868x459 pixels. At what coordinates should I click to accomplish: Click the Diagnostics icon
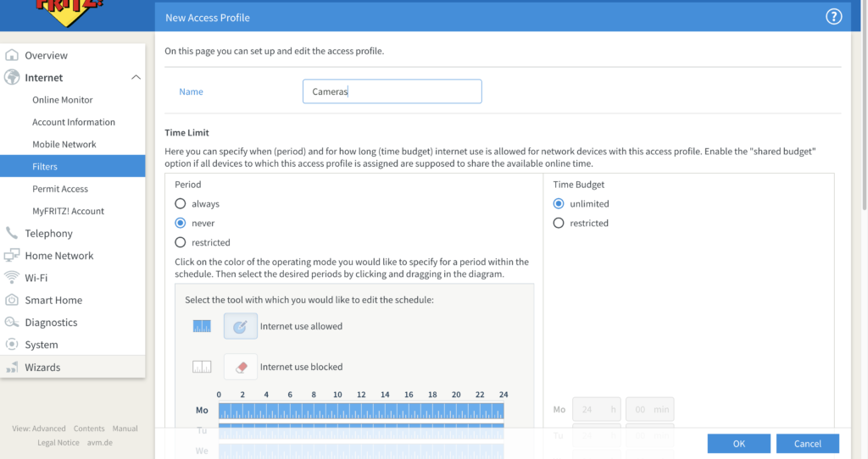(12, 322)
